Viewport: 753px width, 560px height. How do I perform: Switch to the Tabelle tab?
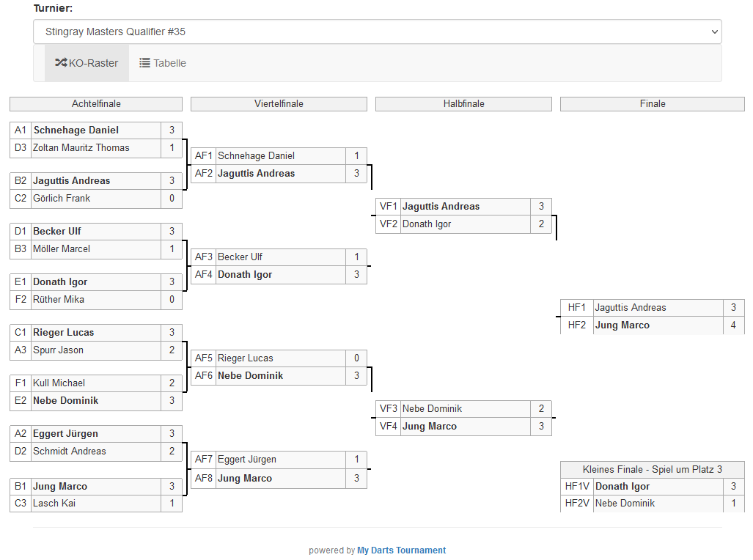pyautogui.click(x=163, y=63)
